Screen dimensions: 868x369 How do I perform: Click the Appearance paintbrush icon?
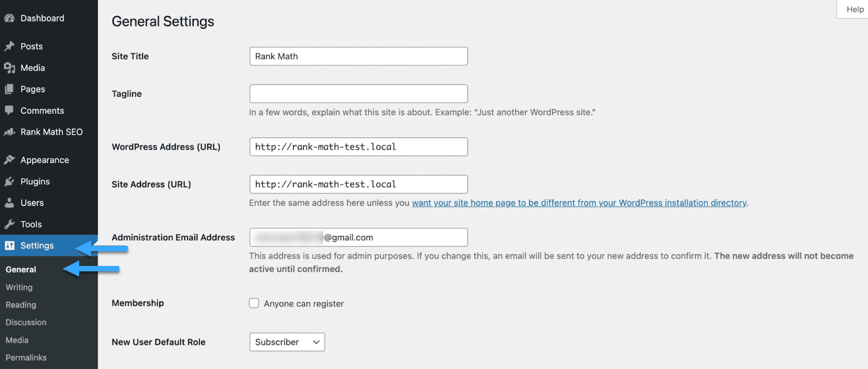[9, 160]
